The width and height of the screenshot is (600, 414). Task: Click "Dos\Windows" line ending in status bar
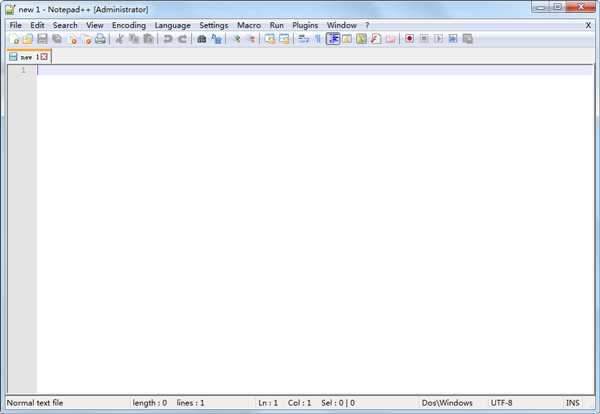(x=447, y=403)
